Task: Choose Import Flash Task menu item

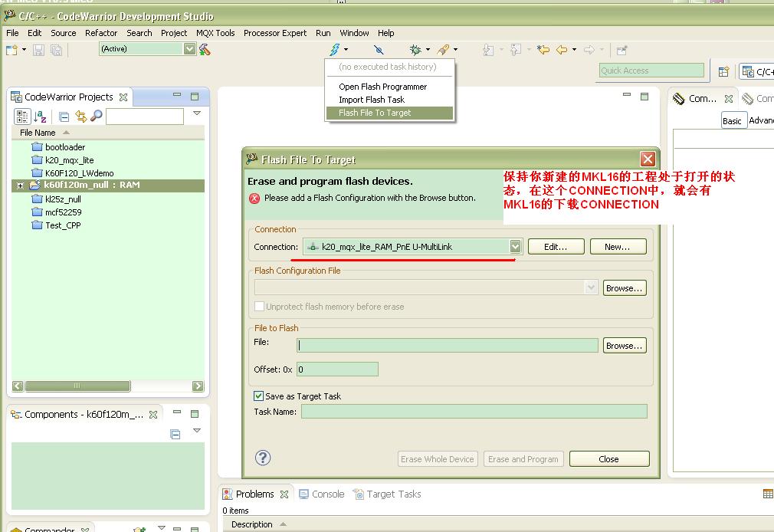Action: tap(389, 100)
